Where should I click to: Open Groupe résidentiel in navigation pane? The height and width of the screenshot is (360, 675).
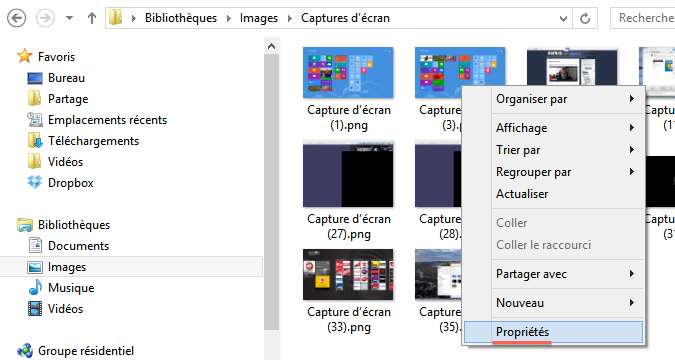click(86, 351)
